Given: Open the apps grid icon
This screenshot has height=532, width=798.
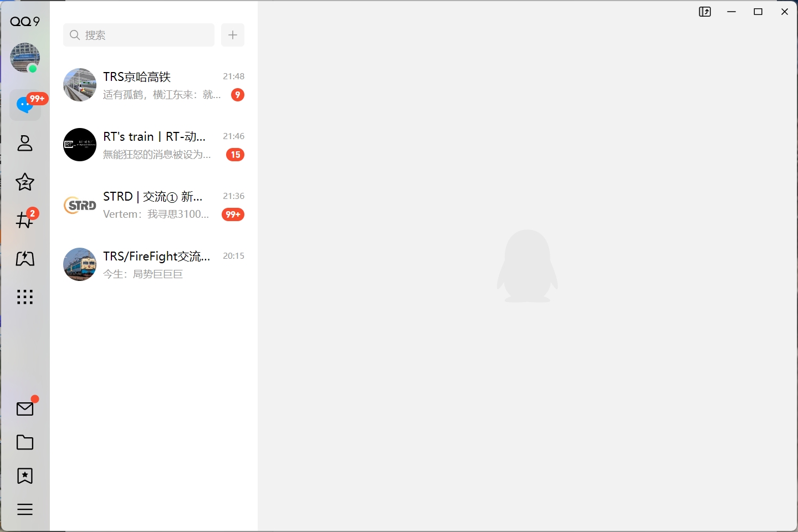Looking at the screenshot, I should [x=25, y=297].
